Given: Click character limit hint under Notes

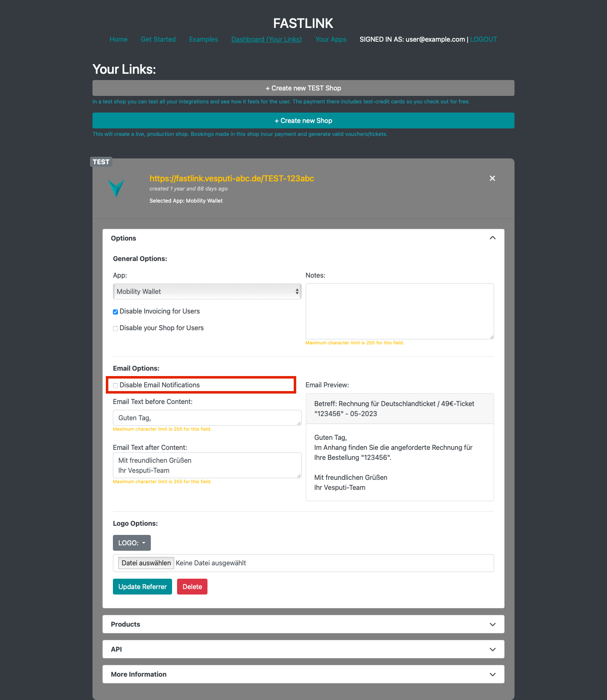Looking at the screenshot, I should 355,343.
